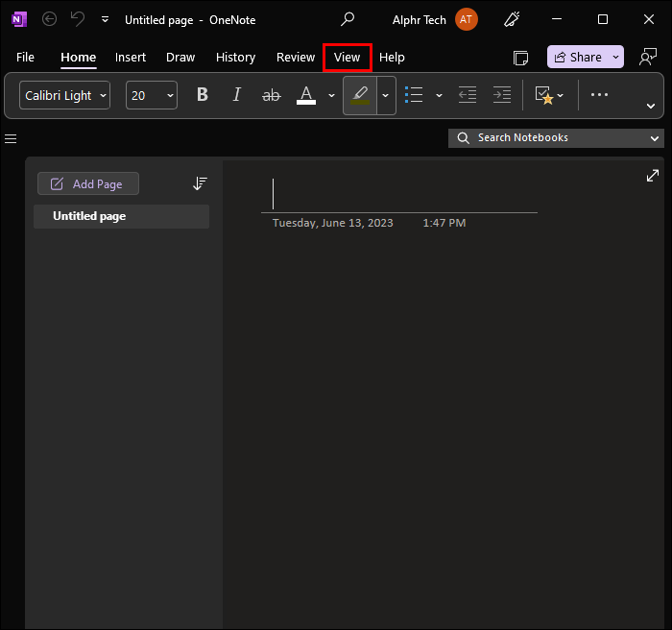The image size is (672, 630).
Task: Click the Bold formatting icon
Action: point(203,94)
